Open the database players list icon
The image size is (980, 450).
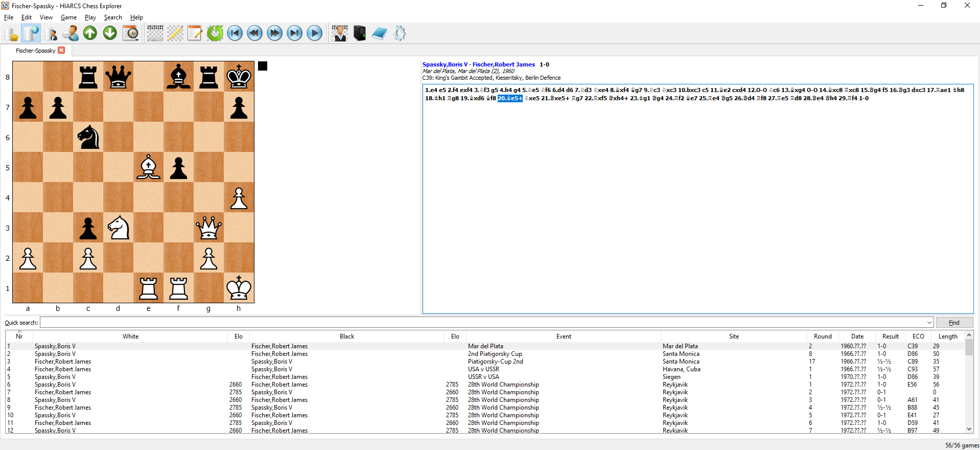(x=51, y=34)
